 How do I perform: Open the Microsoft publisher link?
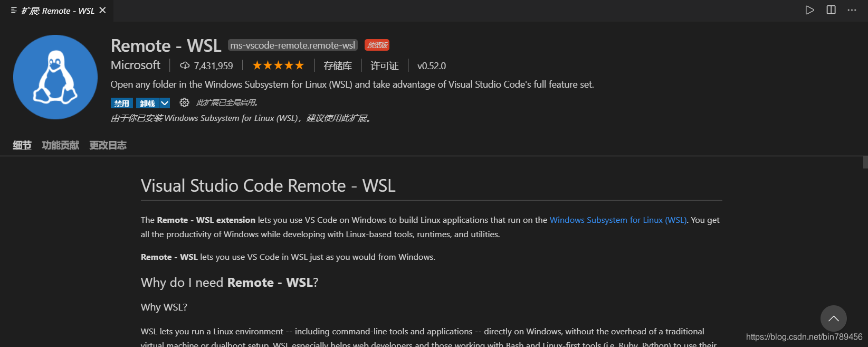(136, 65)
